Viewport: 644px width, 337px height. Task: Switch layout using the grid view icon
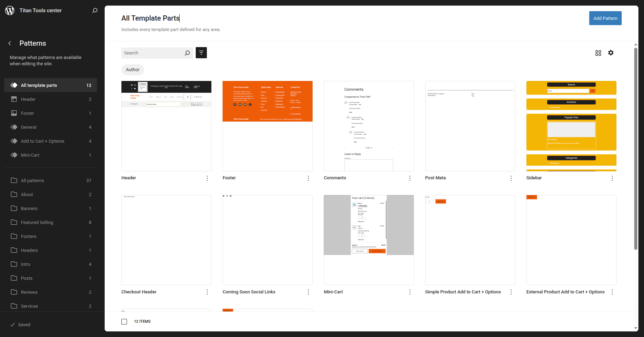tap(598, 53)
